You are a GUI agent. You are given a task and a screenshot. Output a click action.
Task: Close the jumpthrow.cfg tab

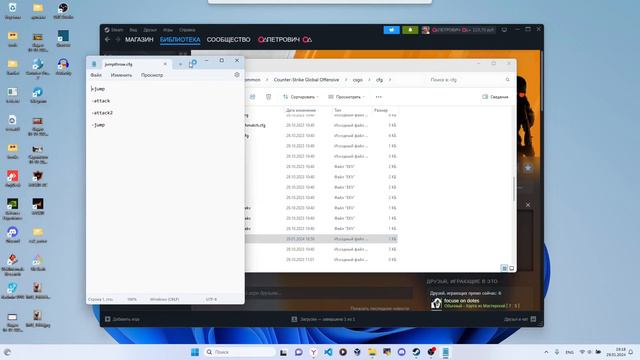click(165, 64)
